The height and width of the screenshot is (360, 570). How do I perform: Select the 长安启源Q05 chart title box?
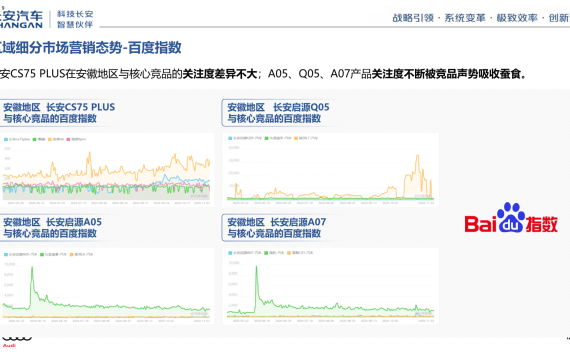coord(278,113)
